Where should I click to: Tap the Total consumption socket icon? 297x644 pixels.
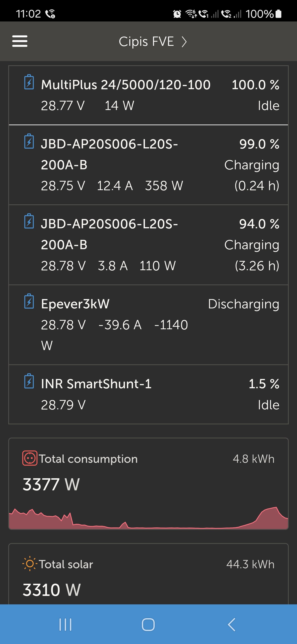pos(30,458)
